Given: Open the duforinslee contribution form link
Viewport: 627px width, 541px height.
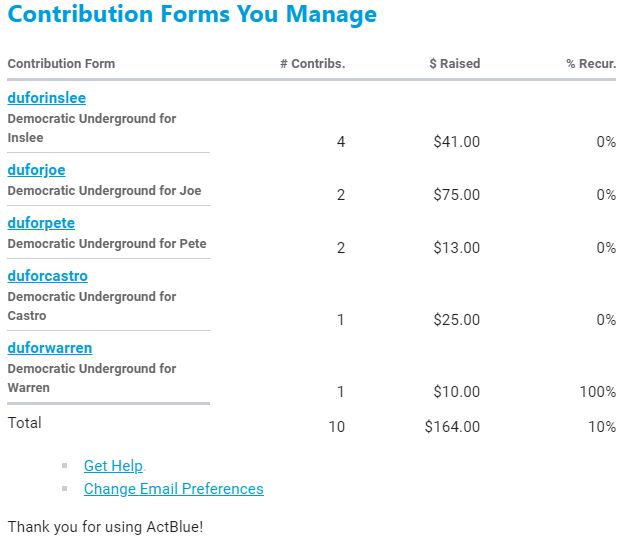Looking at the screenshot, I should pyautogui.click(x=47, y=98).
